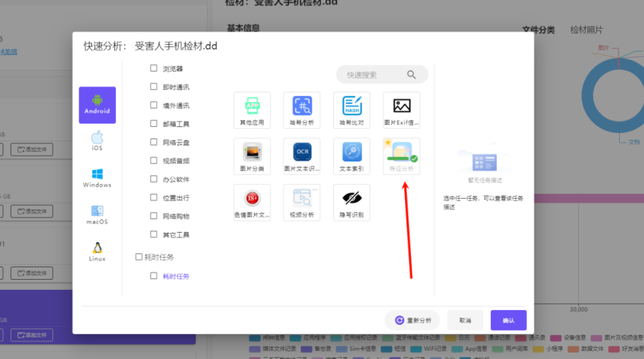The height and width of the screenshot is (359, 644).
Task: Click the 应用程序 legend swatch in background
Action: click(296, 338)
